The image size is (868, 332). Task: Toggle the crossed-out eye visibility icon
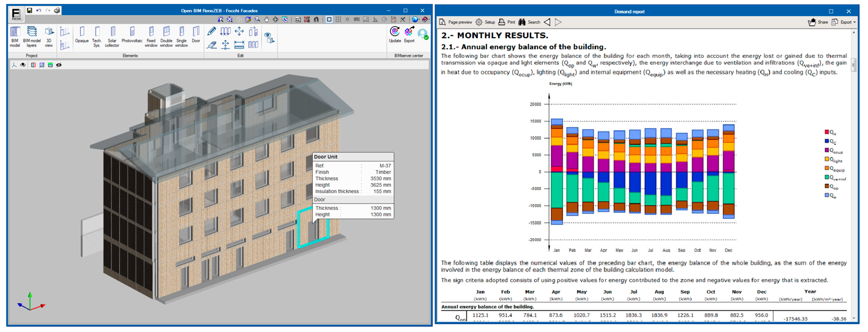click(59, 65)
